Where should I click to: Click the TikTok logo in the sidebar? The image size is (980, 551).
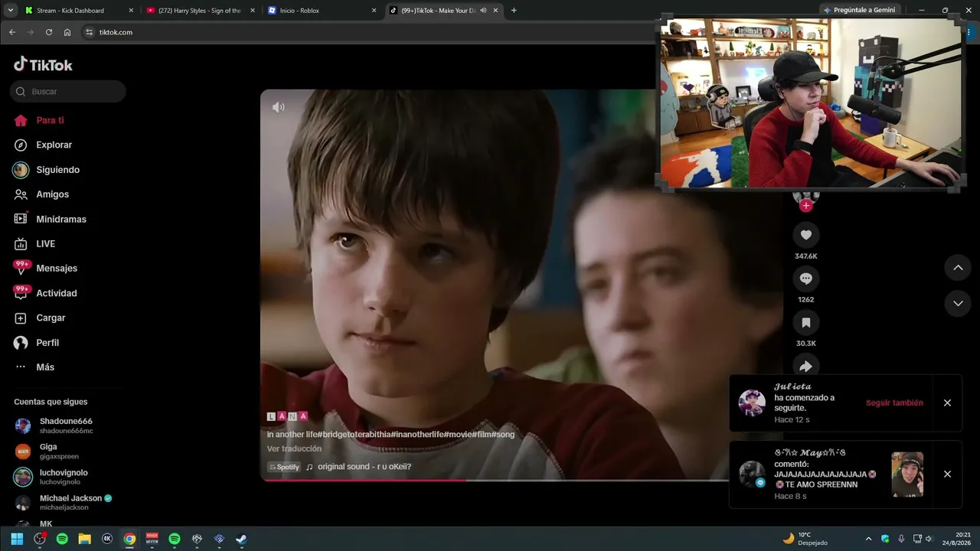(x=43, y=65)
